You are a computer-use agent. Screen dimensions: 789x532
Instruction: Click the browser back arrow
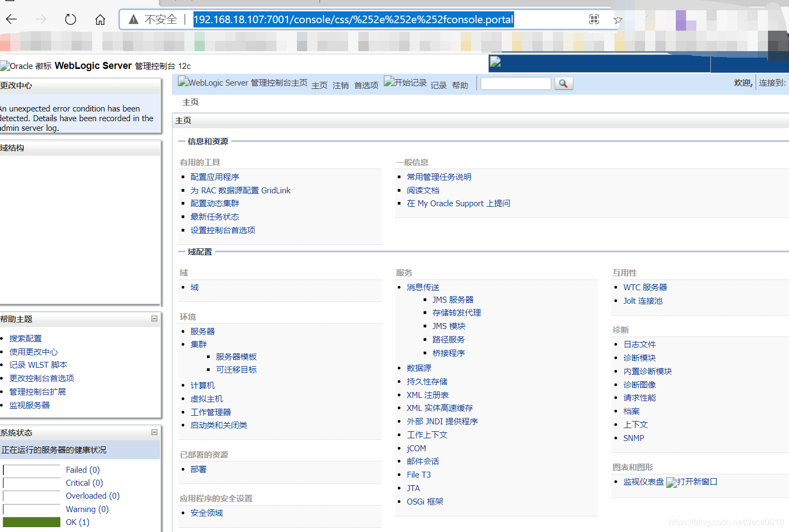(11, 19)
